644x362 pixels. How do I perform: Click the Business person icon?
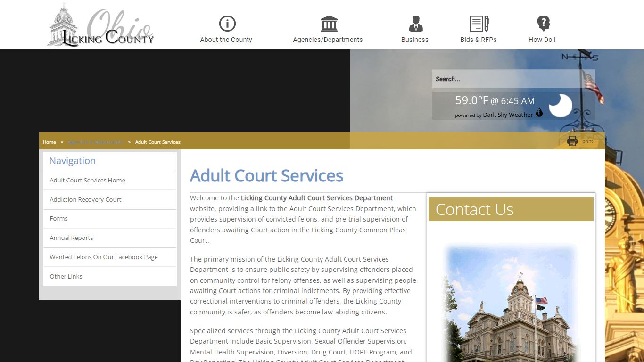(416, 24)
